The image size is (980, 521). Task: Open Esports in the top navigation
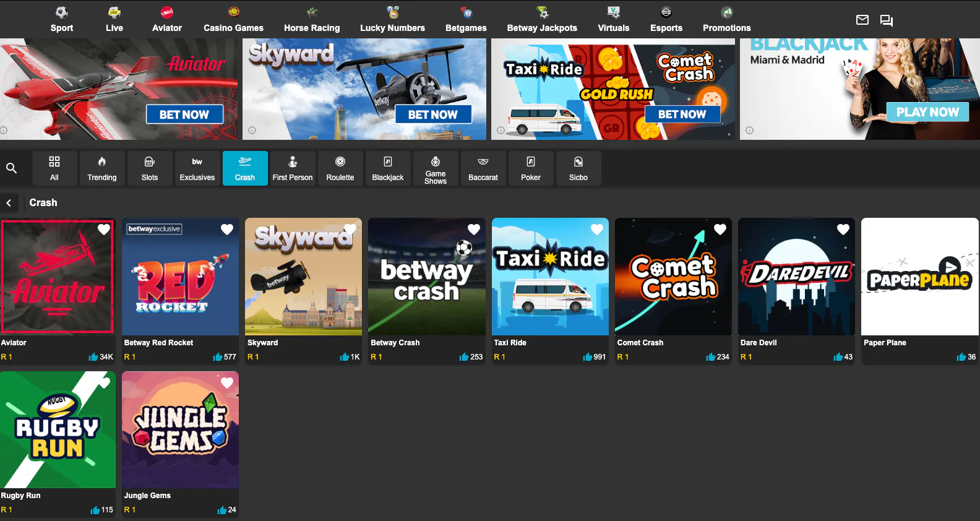666,19
